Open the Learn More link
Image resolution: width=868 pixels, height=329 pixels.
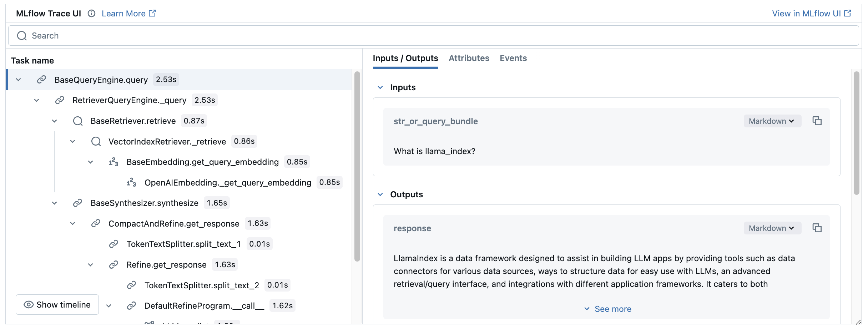pos(128,14)
